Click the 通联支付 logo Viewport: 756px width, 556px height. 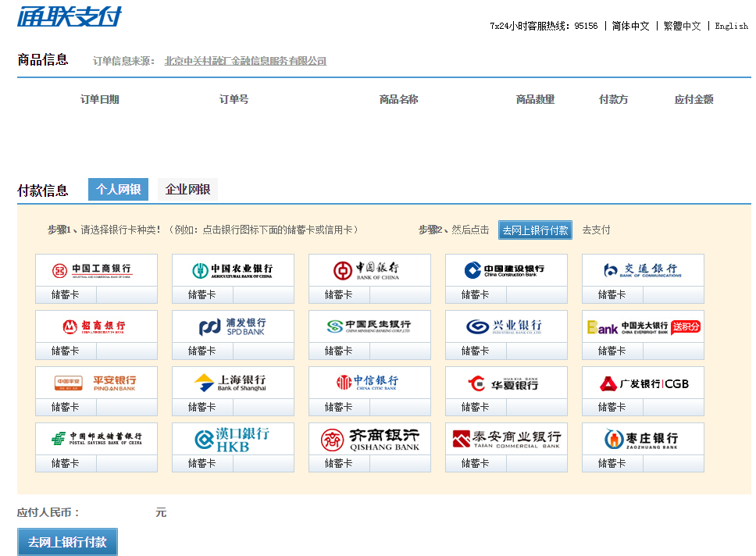coord(70,16)
